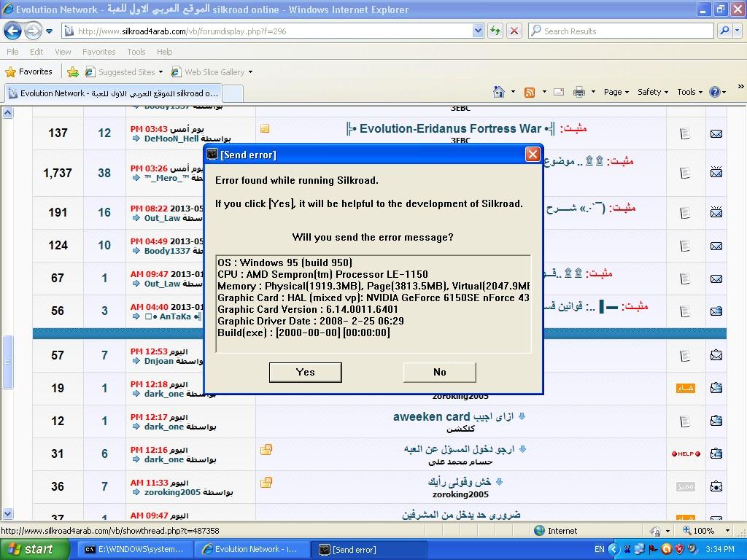The image size is (747, 560).
Task: Open the File menu
Action: coord(13,52)
